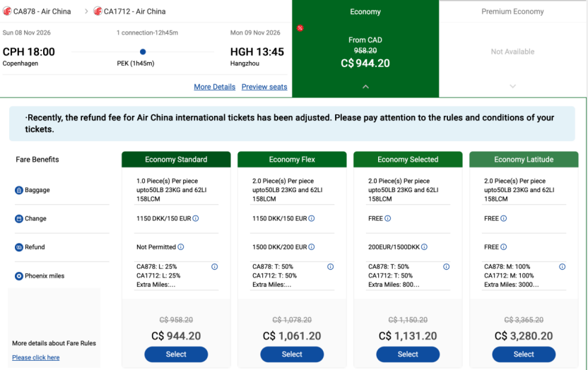Open the Economy Flex fare column header
This screenshot has width=588, height=370.
(292, 160)
